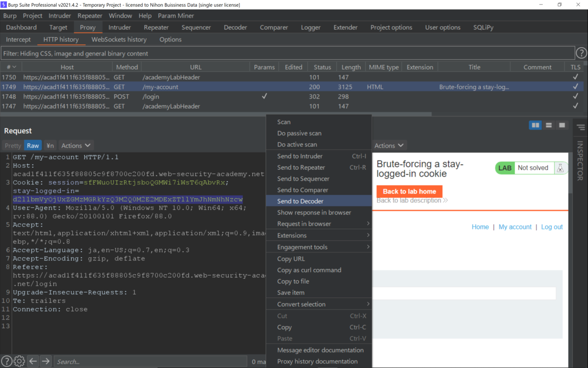The image size is (588, 368).
Task: Open the Home link in rendered page
Action: [480, 227]
